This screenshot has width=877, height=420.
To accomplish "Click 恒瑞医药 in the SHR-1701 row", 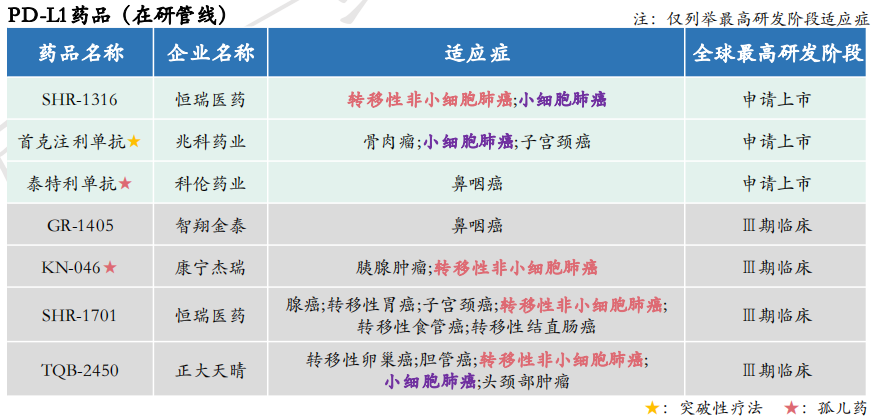I will 210,315.
